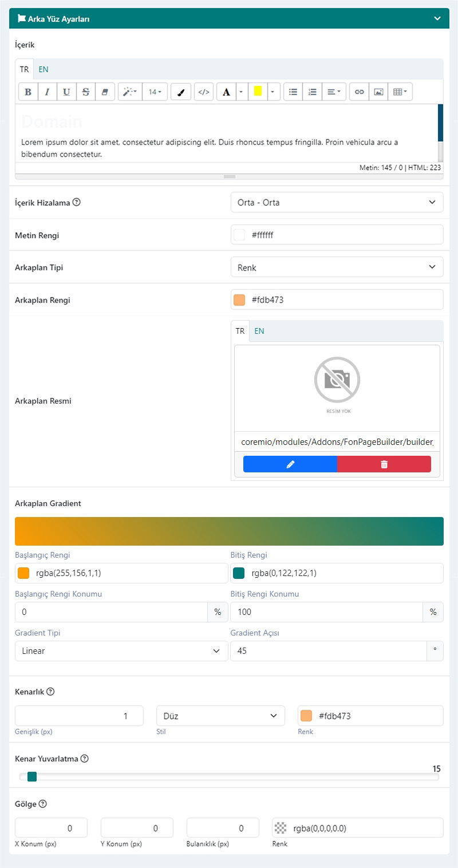Switch to code view with </> icon
The height and width of the screenshot is (868, 458).
204,92
